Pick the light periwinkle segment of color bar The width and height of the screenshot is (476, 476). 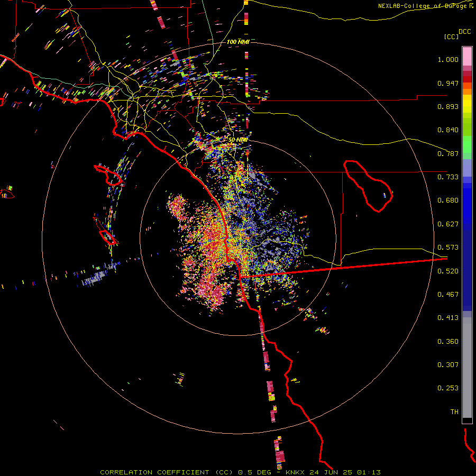467,168
